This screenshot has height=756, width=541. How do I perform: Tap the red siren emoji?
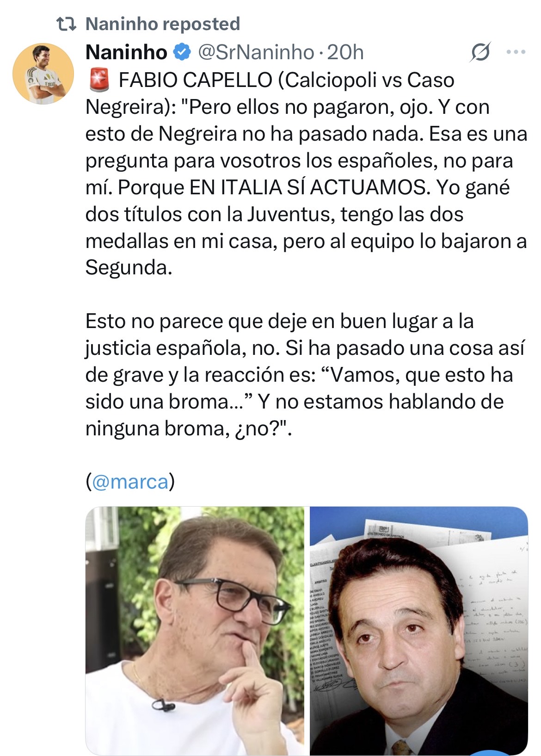pyautogui.click(x=98, y=81)
